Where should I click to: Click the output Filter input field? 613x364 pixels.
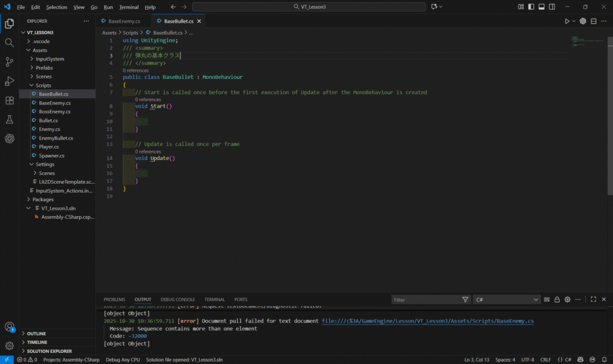coord(426,299)
